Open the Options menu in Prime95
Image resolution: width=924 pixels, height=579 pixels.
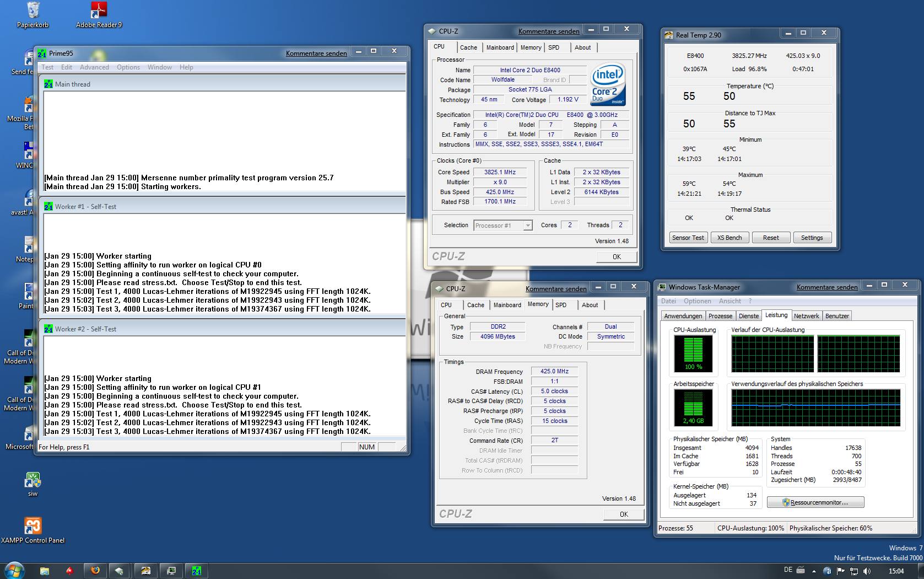(128, 67)
